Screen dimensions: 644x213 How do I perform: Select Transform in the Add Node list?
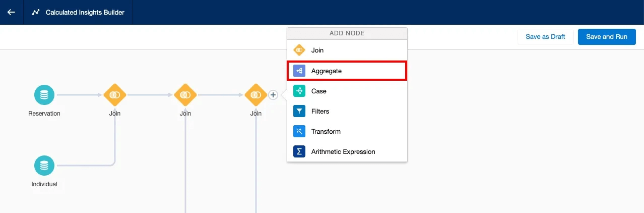pyautogui.click(x=326, y=132)
